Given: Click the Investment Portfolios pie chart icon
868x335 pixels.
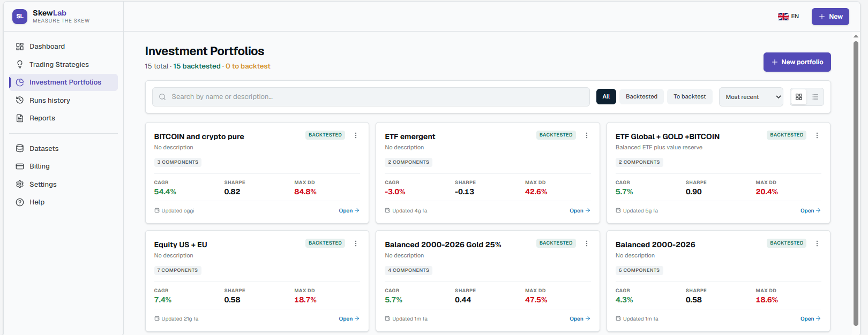Looking at the screenshot, I should tap(20, 82).
